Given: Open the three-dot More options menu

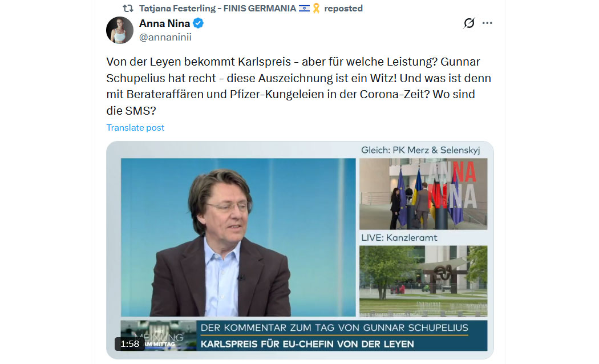Looking at the screenshot, I should (487, 23).
